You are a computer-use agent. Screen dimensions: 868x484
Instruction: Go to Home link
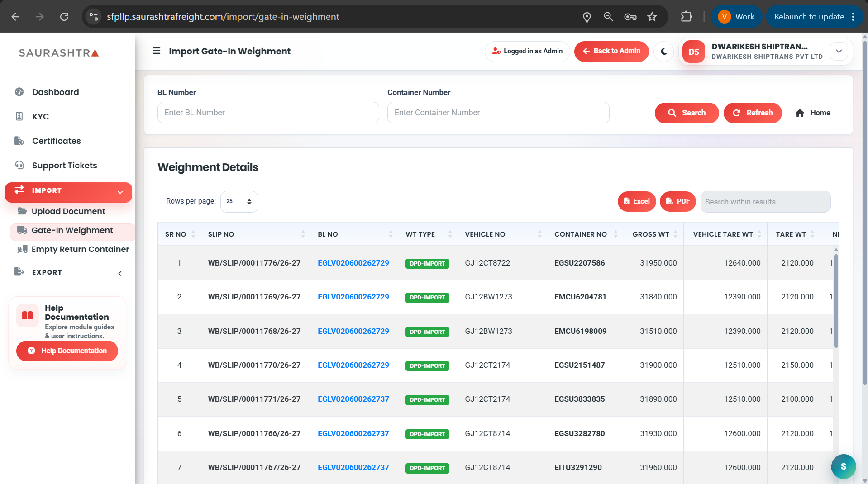click(813, 113)
